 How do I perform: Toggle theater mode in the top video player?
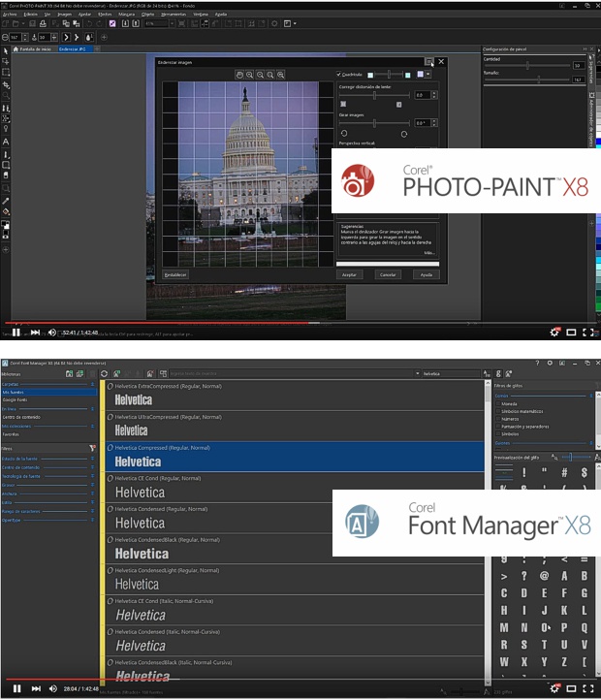click(571, 333)
